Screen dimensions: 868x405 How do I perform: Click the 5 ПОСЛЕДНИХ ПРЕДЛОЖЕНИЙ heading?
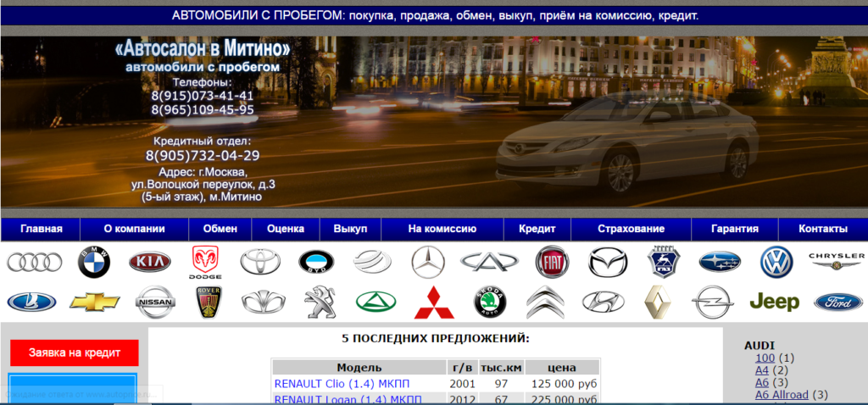(436, 338)
